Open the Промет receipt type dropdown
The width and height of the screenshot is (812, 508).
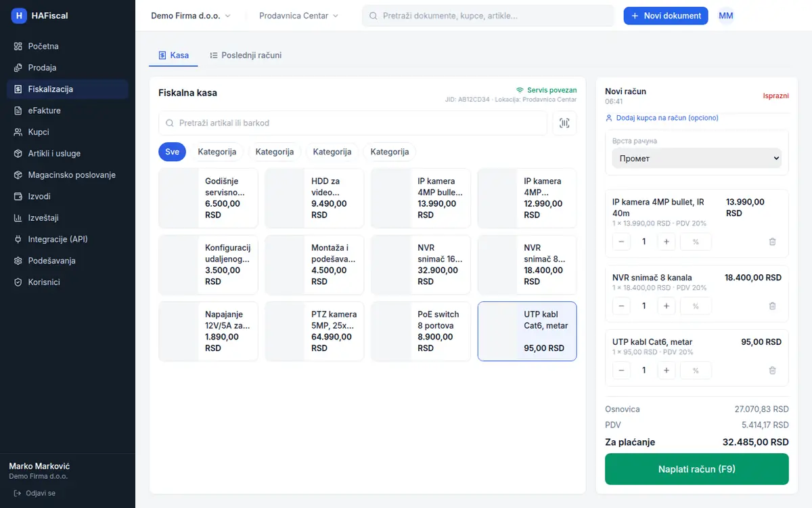[x=697, y=158]
